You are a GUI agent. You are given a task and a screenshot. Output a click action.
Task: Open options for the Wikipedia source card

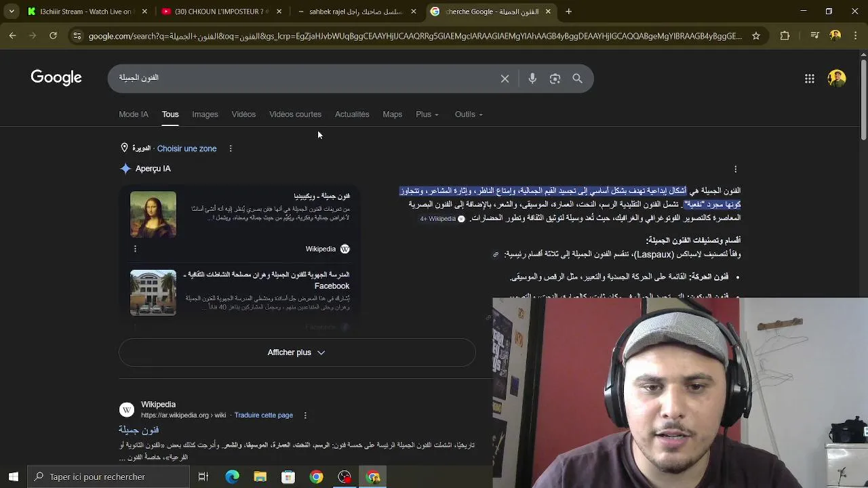point(135,249)
